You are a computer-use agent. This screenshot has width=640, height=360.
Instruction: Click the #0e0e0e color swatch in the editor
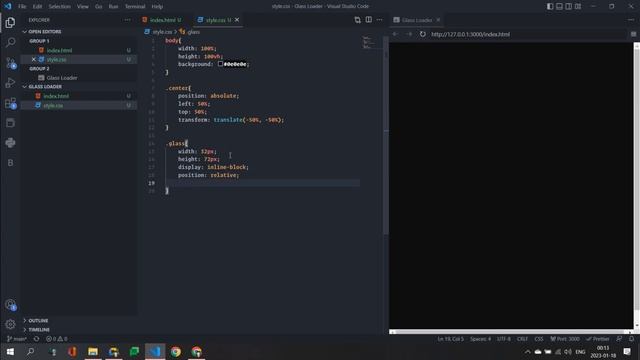(220, 64)
